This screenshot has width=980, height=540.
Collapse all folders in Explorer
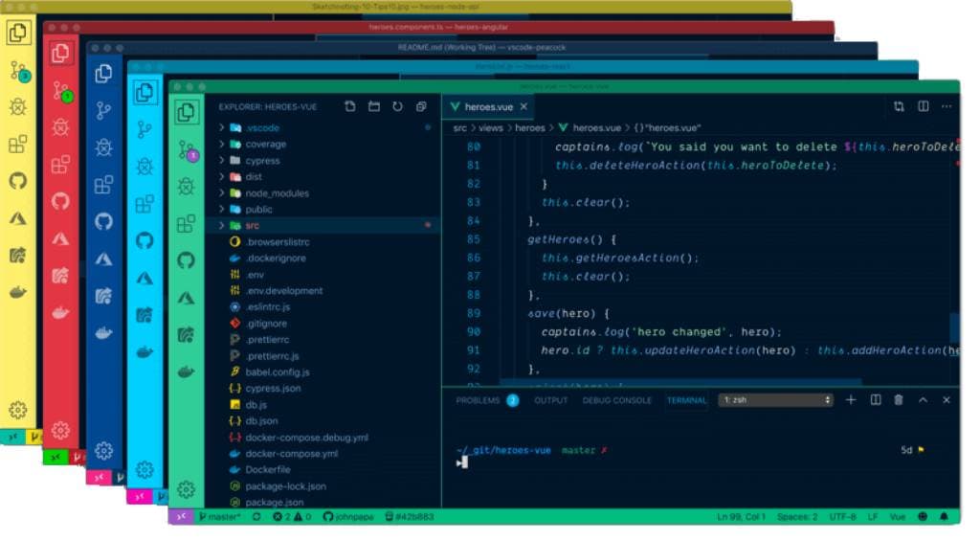pyautogui.click(x=421, y=106)
